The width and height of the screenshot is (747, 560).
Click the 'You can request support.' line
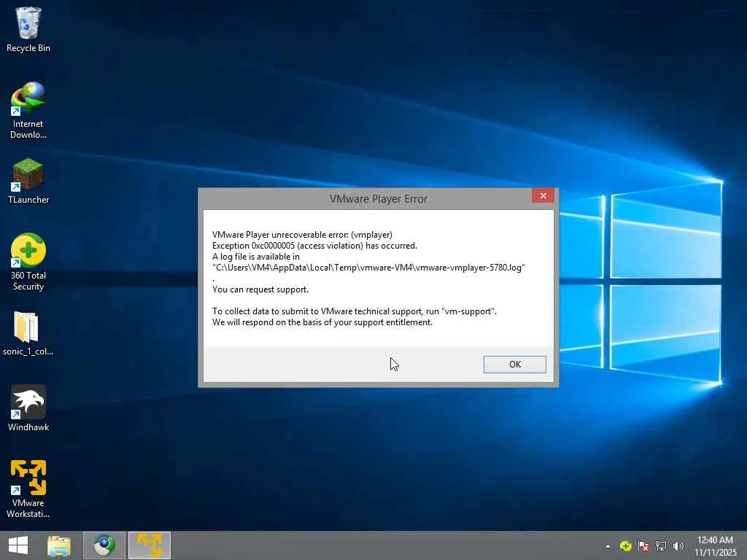pos(260,289)
